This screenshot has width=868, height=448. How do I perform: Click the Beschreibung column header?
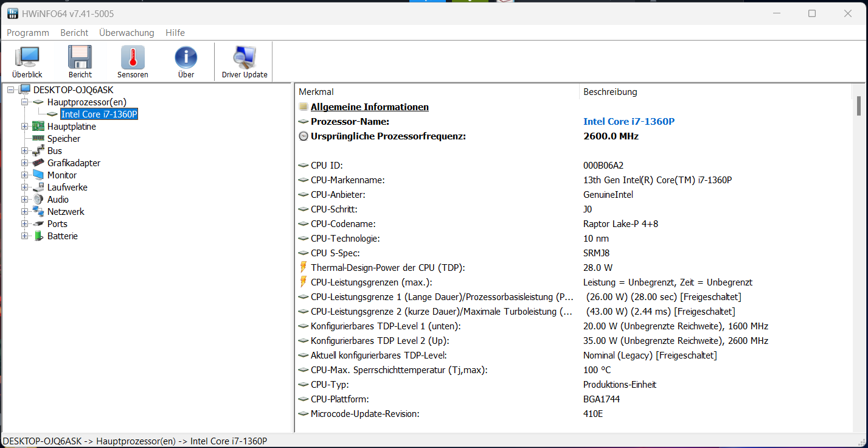[610, 92]
